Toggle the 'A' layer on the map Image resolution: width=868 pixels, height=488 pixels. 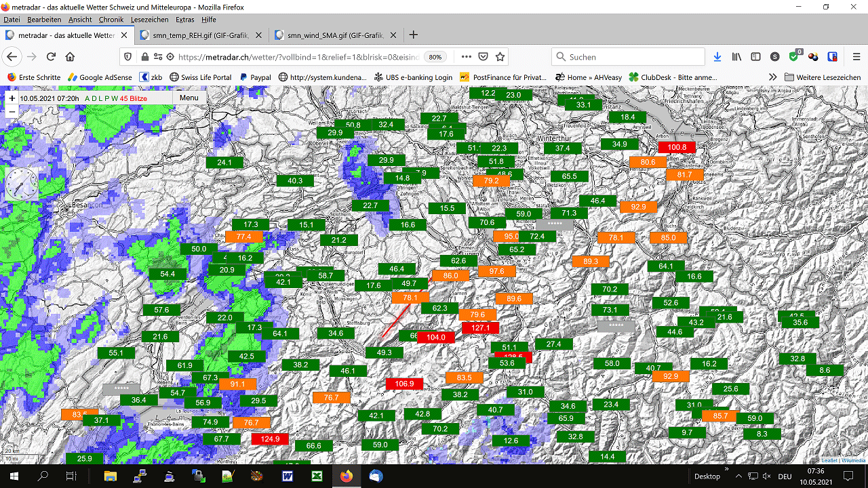[x=87, y=98]
